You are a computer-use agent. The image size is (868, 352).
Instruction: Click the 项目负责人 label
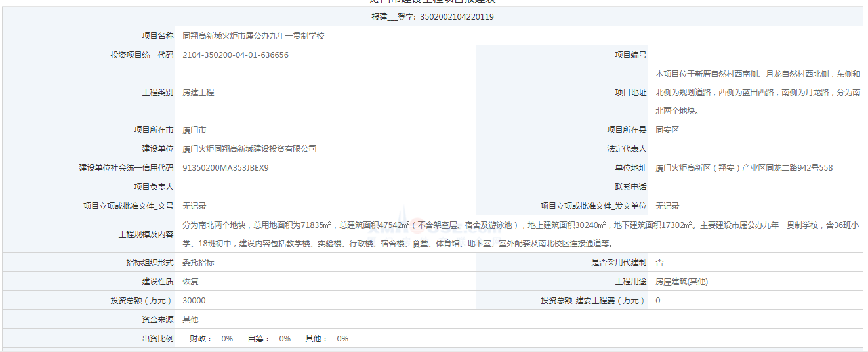[154, 187]
